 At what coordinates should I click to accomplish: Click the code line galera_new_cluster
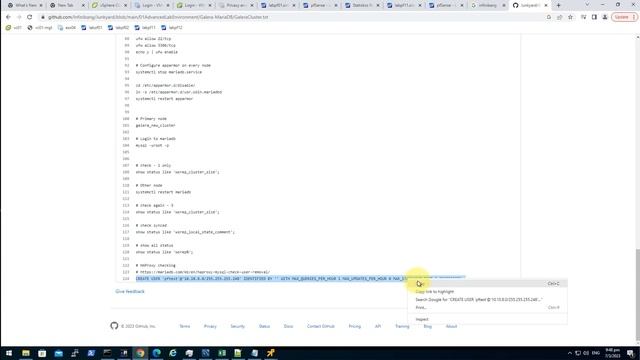[156, 125]
